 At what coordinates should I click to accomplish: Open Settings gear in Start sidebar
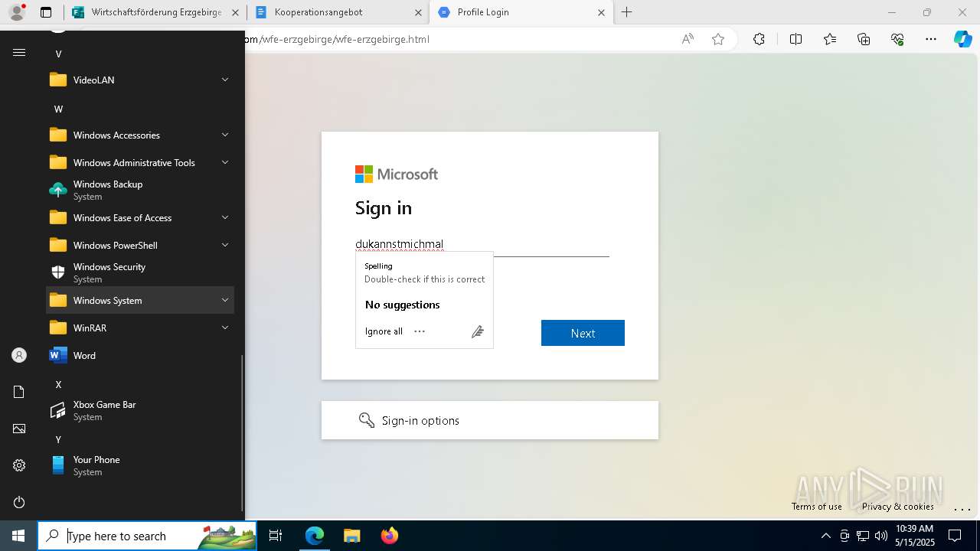coord(19,465)
